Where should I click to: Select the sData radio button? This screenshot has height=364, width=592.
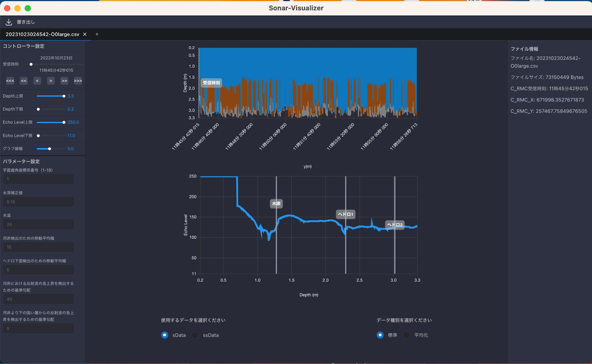(165, 335)
